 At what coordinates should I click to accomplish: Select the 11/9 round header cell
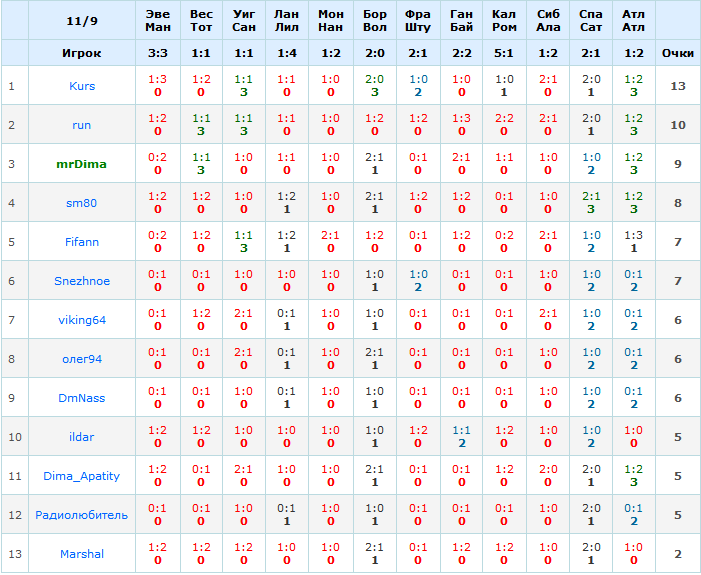tap(82, 21)
